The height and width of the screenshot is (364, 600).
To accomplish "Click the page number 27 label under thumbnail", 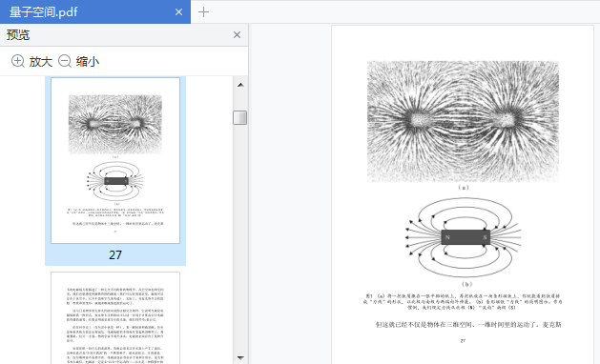I will point(115,255).
